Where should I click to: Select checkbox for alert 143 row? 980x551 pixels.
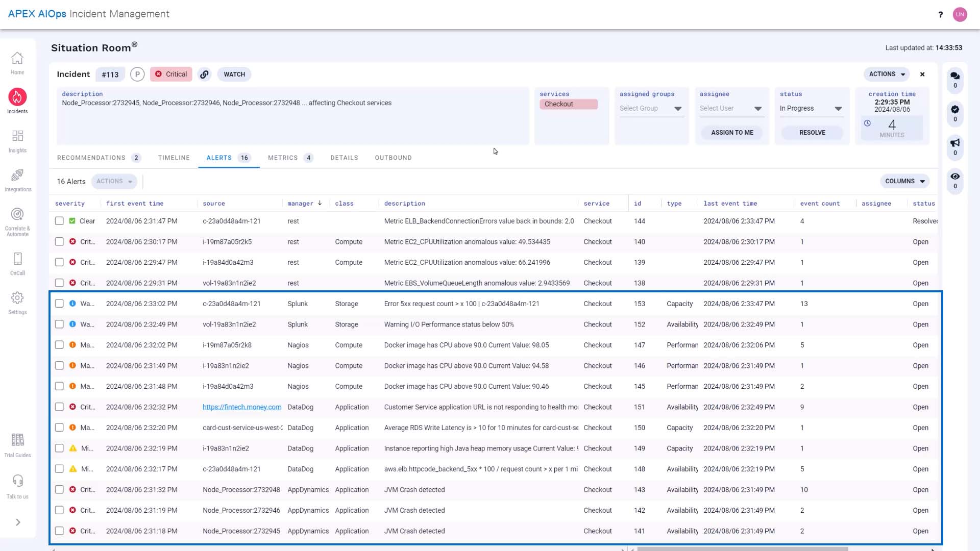(59, 490)
